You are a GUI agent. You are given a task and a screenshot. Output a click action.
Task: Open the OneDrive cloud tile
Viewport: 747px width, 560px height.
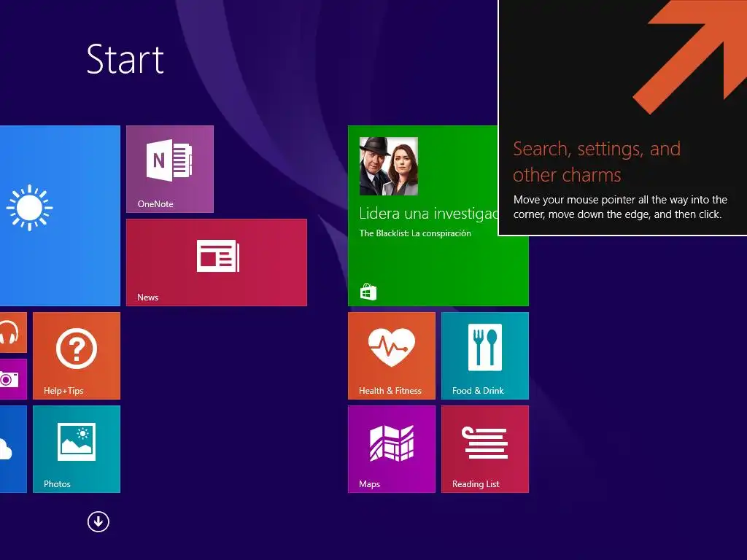[x=13, y=449]
